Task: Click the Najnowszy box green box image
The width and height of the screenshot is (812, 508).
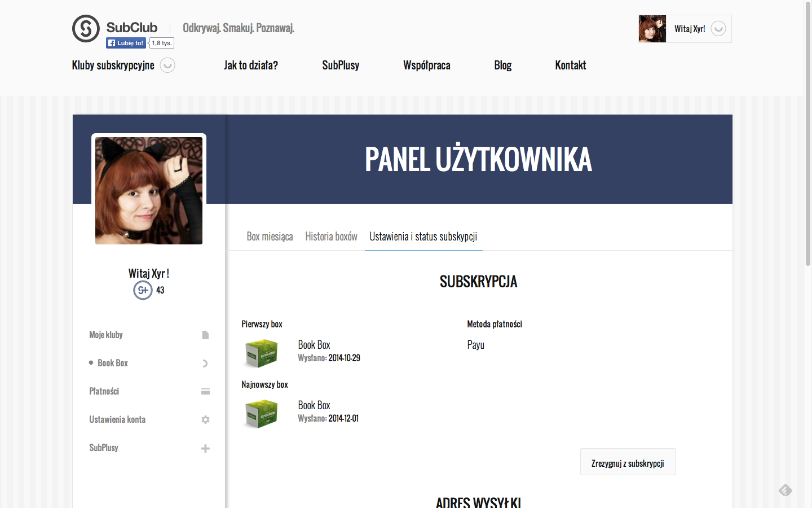Action: coord(261,413)
